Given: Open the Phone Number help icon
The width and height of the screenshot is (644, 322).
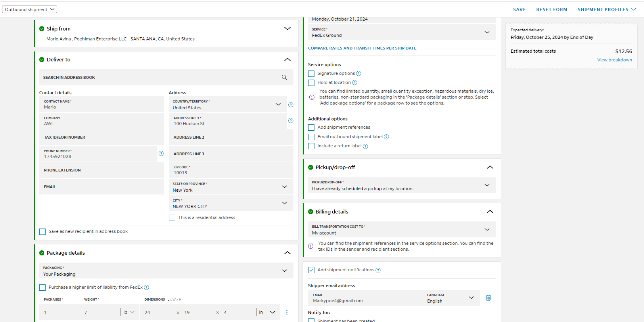Looking at the screenshot, I should 161,153.
